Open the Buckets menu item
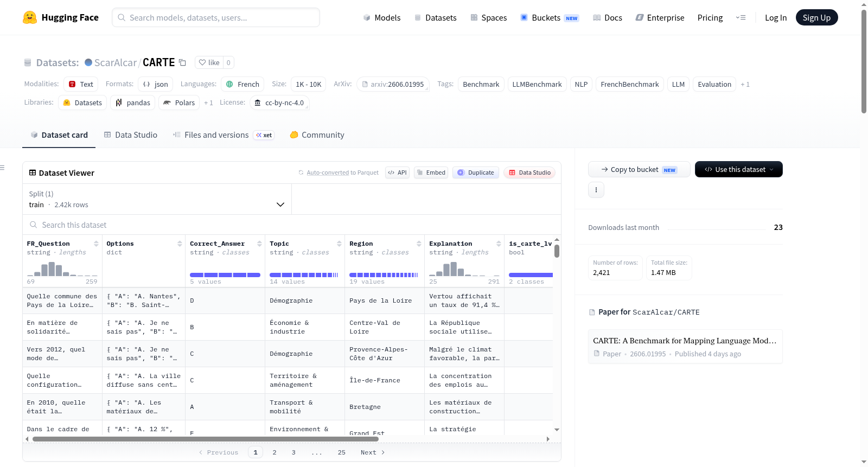 pos(550,17)
